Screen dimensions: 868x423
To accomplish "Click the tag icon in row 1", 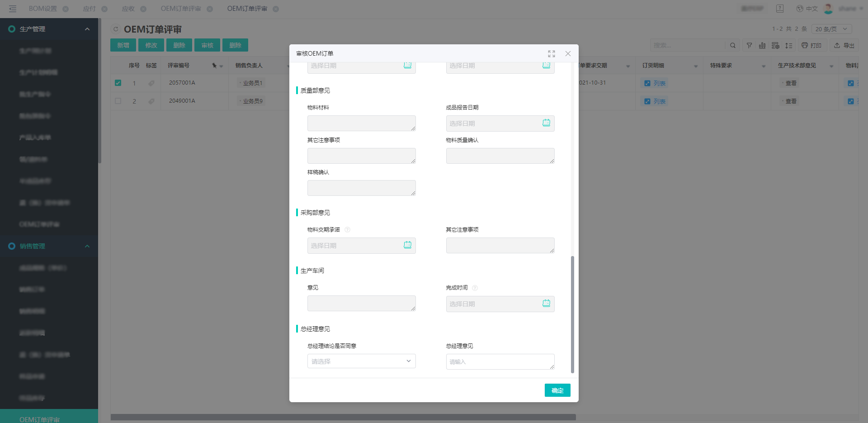I will [x=151, y=83].
